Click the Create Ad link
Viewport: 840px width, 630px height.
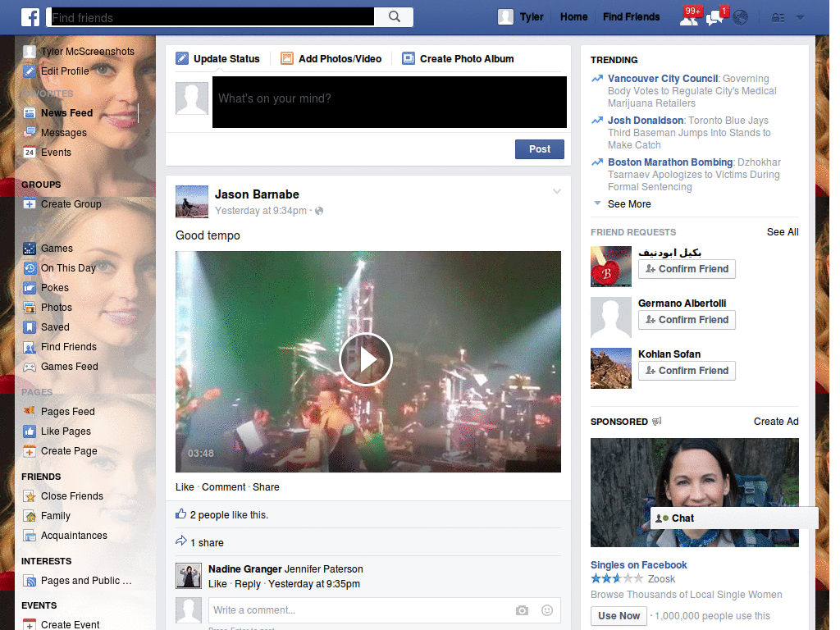coord(776,422)
